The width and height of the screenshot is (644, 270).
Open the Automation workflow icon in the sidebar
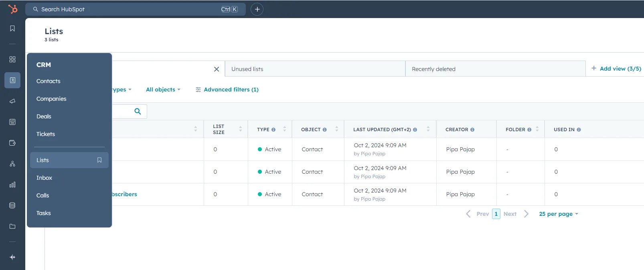[12, 164]
